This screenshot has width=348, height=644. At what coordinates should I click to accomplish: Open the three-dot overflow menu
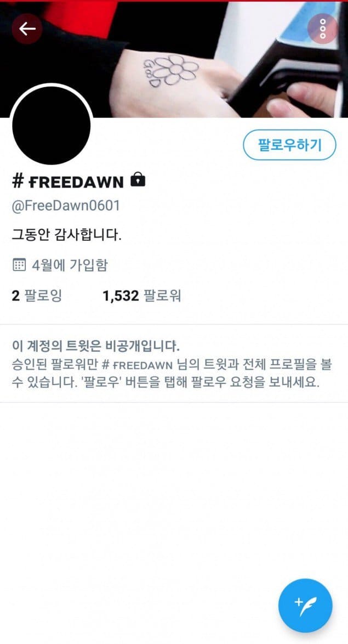323,29
